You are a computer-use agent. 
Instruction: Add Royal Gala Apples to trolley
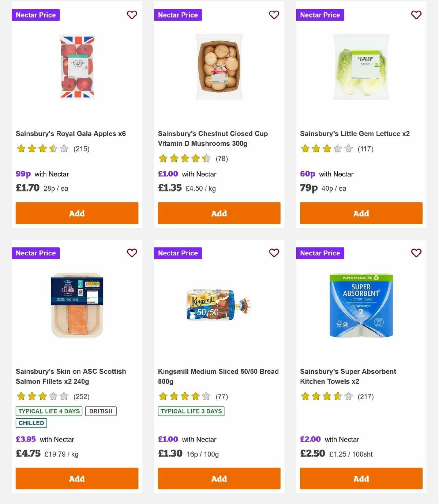(76, 213)
